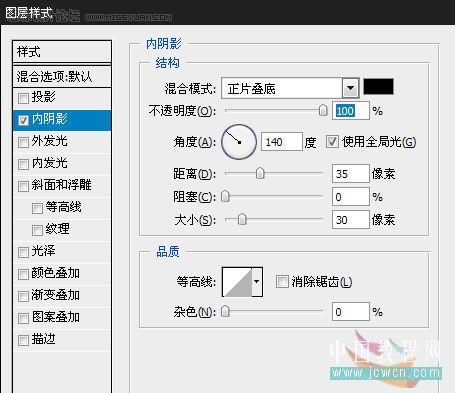
Task: Click the distance field showing 35
Action: [351, 173]
